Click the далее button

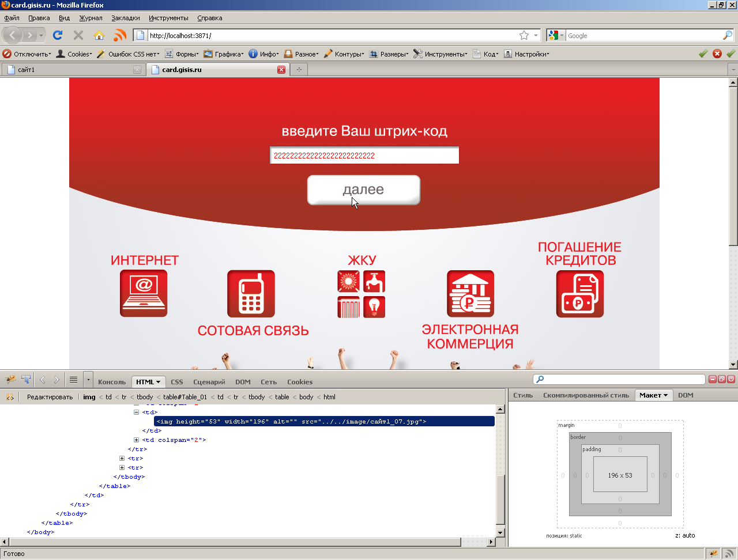364,190
